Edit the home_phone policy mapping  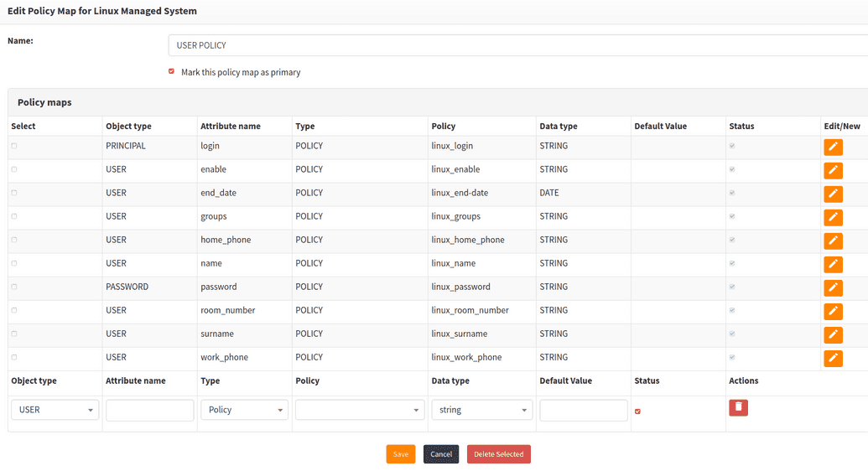point(833,241)
